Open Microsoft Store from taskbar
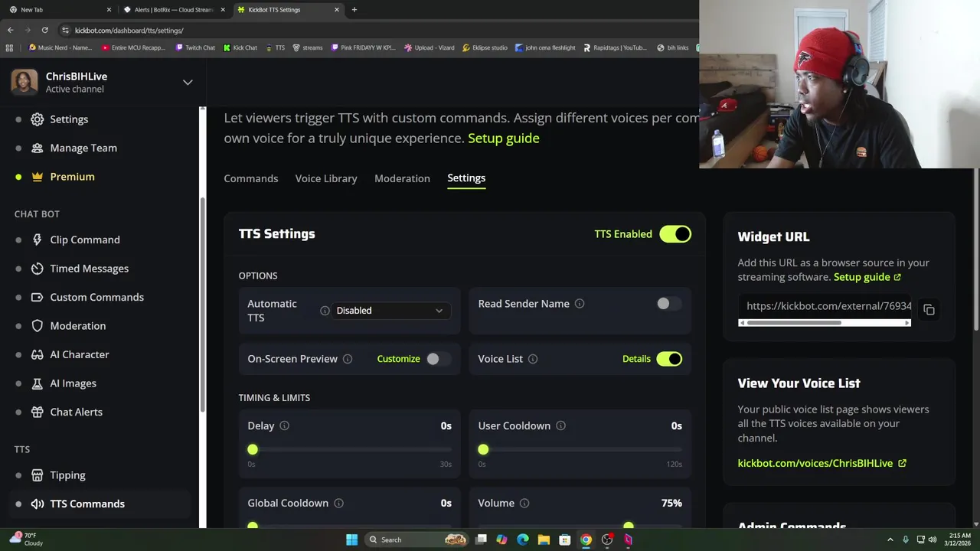This screenshot has width=980, height=551. (565, 540)
